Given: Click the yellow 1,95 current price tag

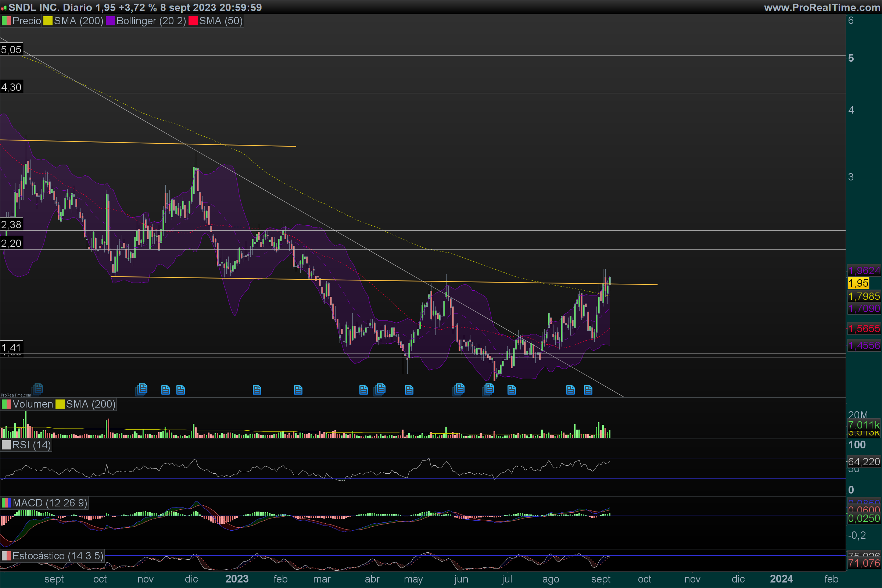Looking at the screenshot, I should [858, 283].
